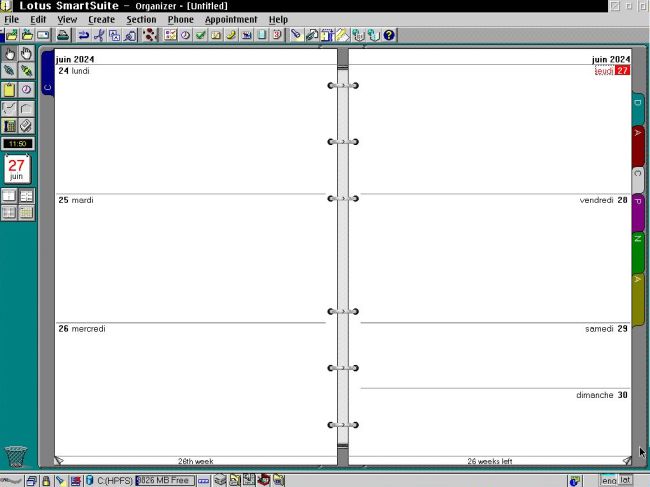Click the blank notepad page icon
The image size is (650, 487).
click(x=262, y=35)
